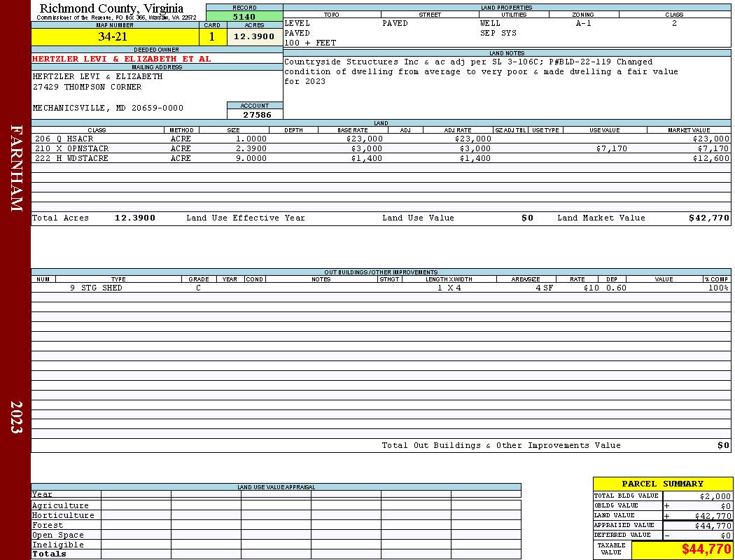735x560 pixels.
Task: Click MECHANICSVILLE, MD 20659-0000 address line
Action: pyautogui.click(x=108, y=108)
